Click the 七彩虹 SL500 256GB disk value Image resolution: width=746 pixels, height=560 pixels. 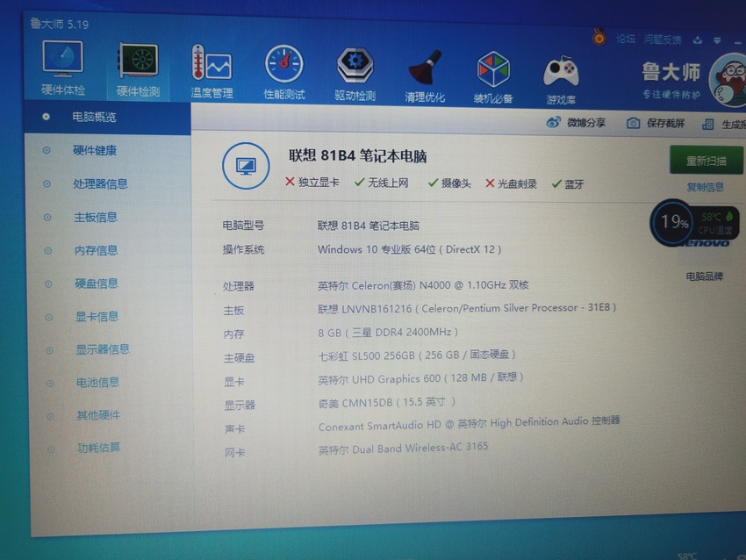417,355
